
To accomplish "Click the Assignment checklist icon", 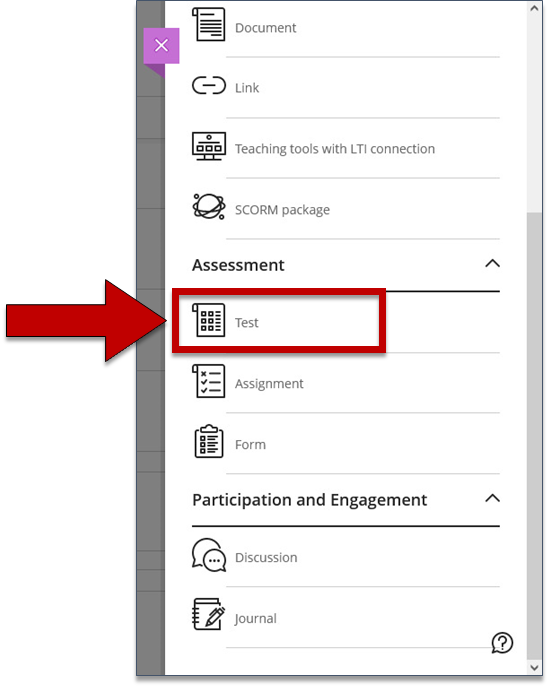I will [x=209, y=381].
